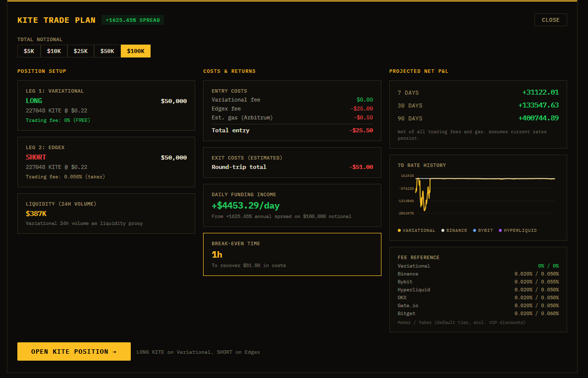
Task: Click the Leg 2 $50,000 amount
Action: coord(174,158)
